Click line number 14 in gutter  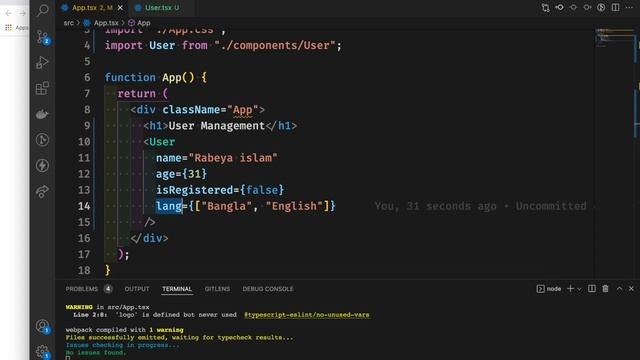pos(84,206)
